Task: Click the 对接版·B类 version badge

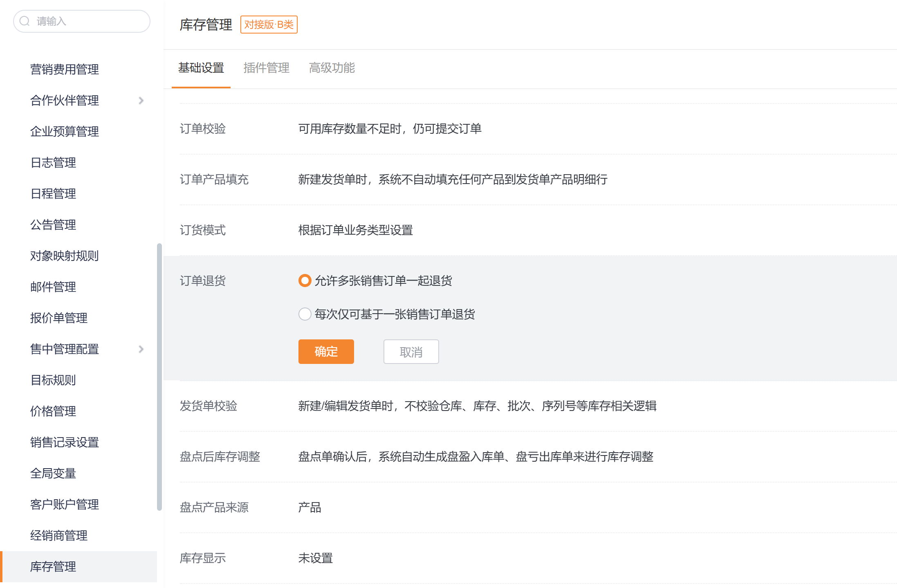Action: (x=269, y=25)
